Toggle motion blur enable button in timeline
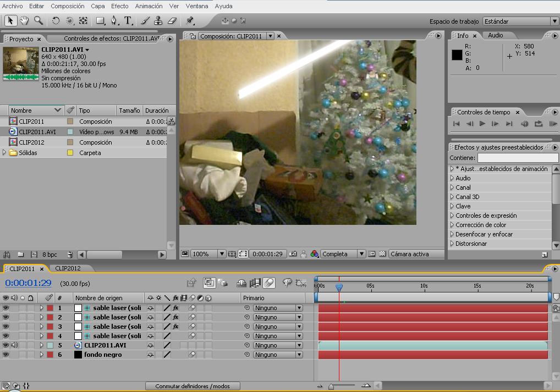 [269, 283]
